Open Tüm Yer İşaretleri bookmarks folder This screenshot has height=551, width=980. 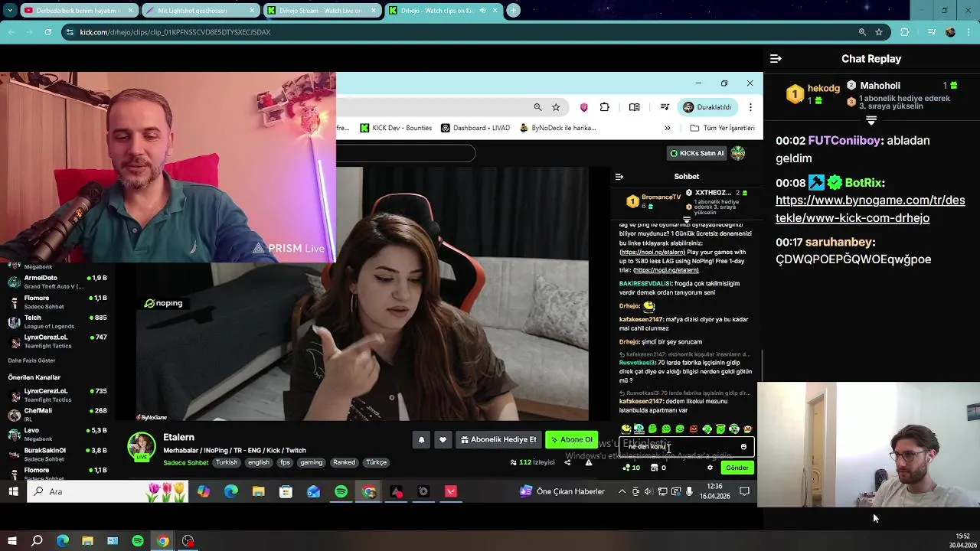click(723, 128)
